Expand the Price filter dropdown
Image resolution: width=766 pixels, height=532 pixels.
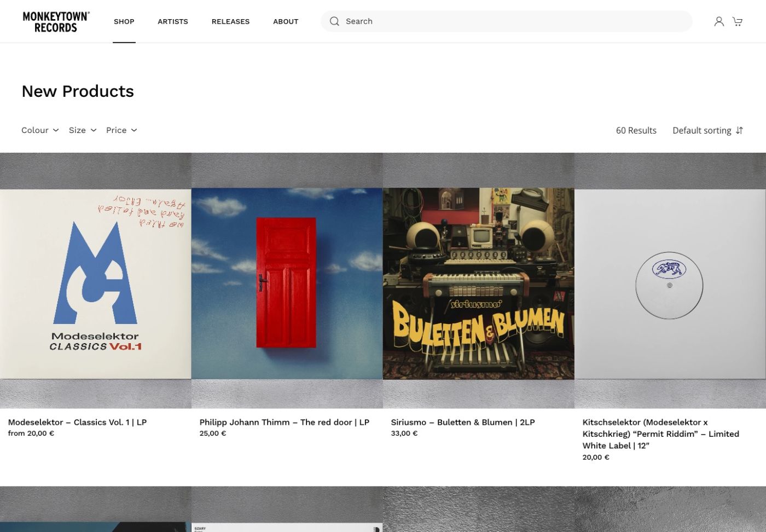click(x=121, y=130)
